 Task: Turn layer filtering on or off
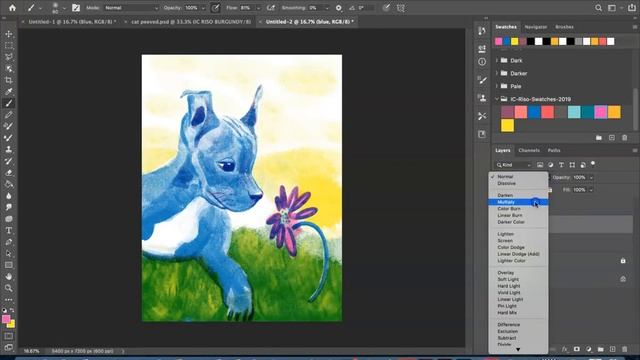pos(593,164)
